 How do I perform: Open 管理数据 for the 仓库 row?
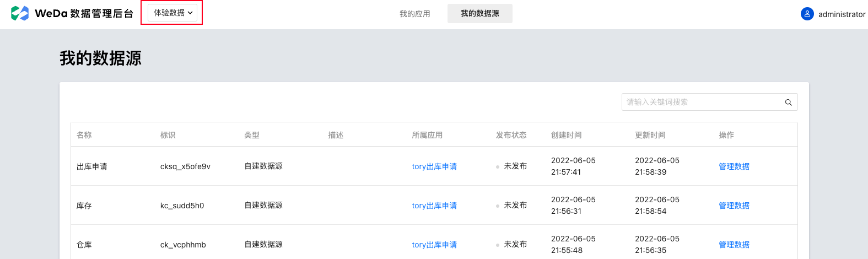734,245
